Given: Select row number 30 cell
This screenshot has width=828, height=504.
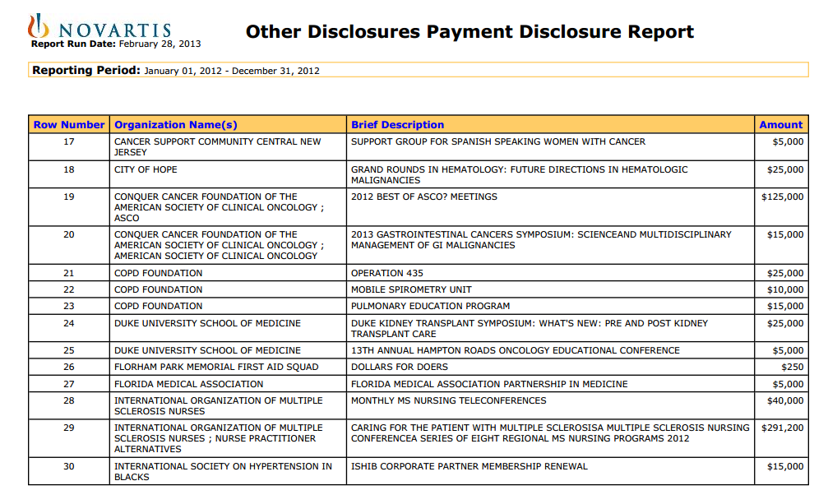Looking at the screenshot, I should tap(68, 471).
